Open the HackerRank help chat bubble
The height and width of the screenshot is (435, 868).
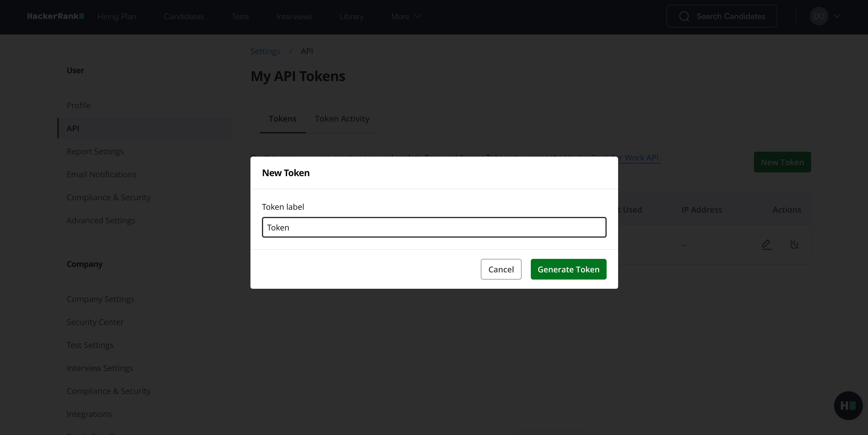coord(848,405)
